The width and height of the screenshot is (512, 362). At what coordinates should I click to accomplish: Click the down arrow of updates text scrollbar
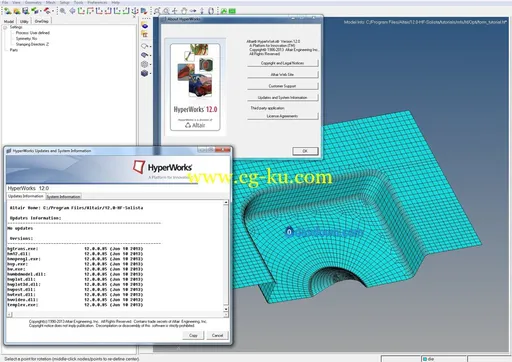coord(226,309)
